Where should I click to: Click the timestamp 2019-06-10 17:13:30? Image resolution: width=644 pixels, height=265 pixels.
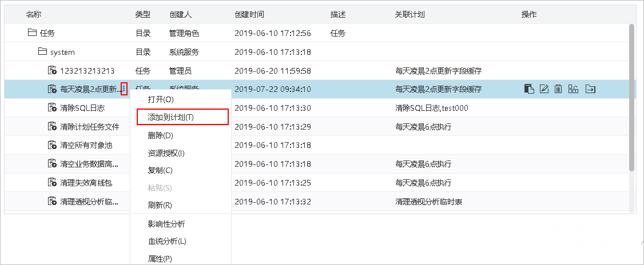tap(273, 108)
